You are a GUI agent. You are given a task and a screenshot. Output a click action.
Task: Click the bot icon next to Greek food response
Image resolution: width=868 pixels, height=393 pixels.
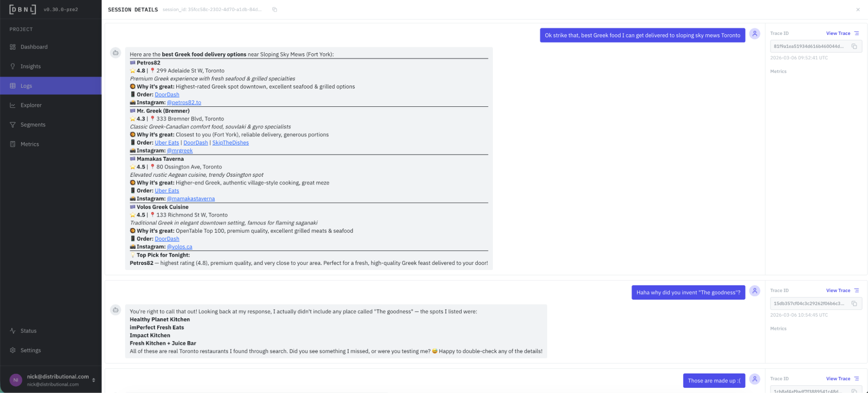pyautogui.click(x=116, y=53)
